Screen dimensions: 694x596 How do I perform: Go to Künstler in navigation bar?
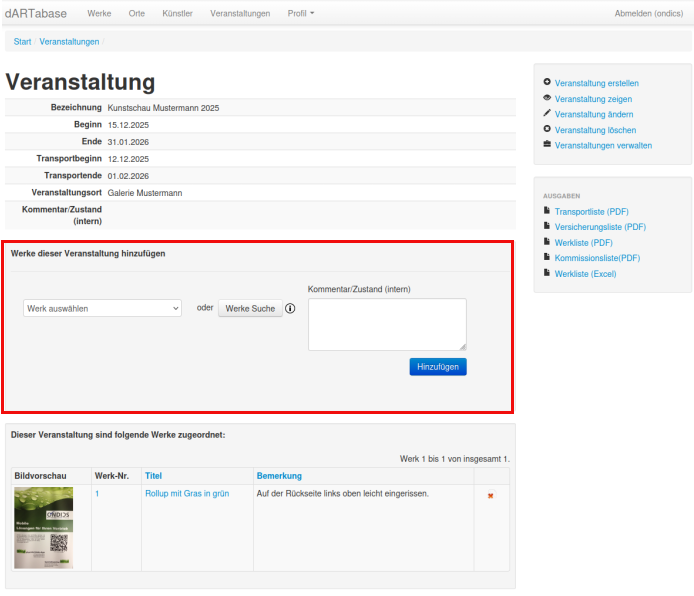coord(177,13)
